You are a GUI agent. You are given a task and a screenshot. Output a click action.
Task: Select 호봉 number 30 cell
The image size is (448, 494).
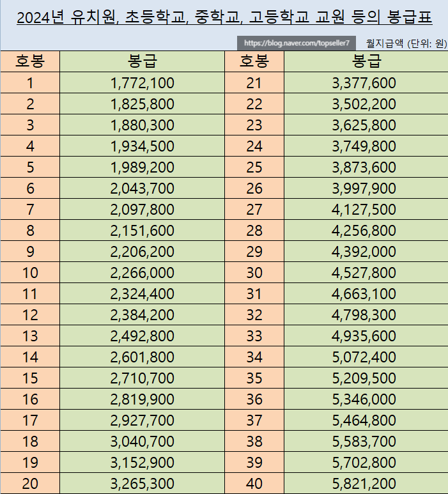(x=254, y=273)
